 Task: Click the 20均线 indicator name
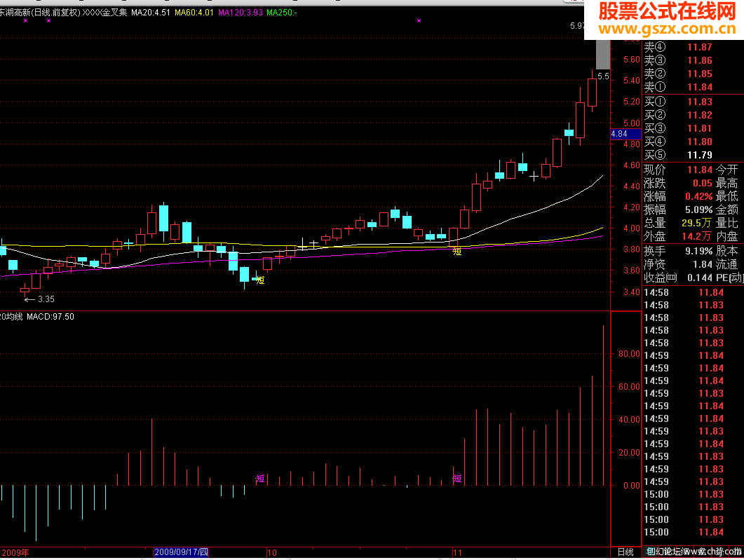tap(11, 317)
